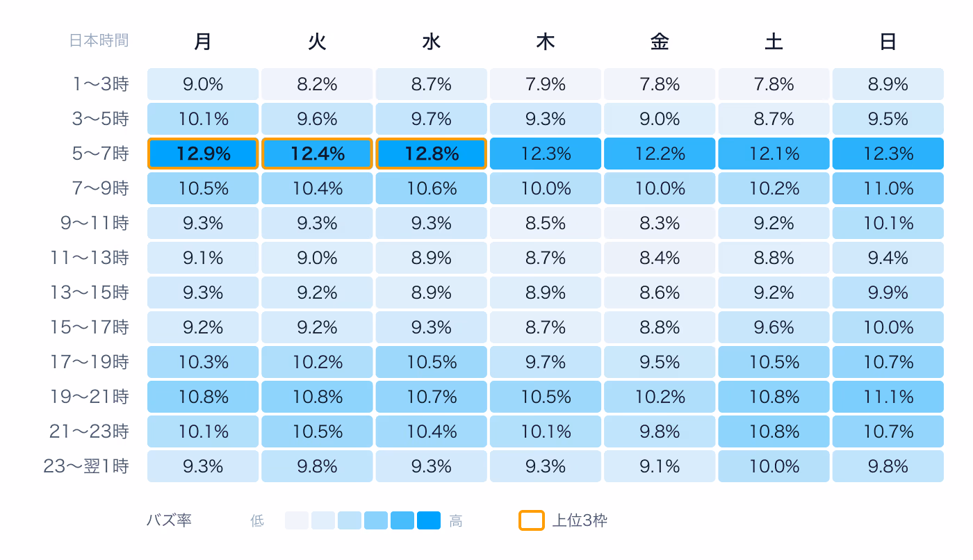Select the lightest legend swatch next to 低
The height and width of the screenshot is (560, 973).
pyautogui.click(x=297, y=520)
